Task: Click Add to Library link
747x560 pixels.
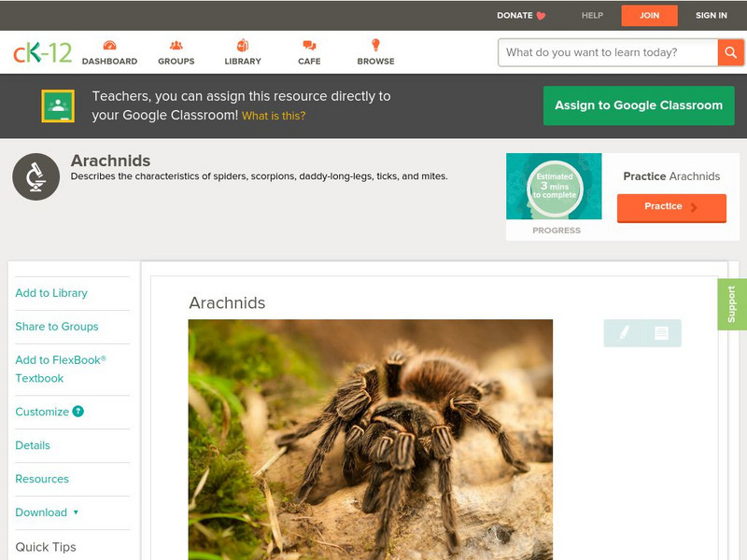Action: 51,293
